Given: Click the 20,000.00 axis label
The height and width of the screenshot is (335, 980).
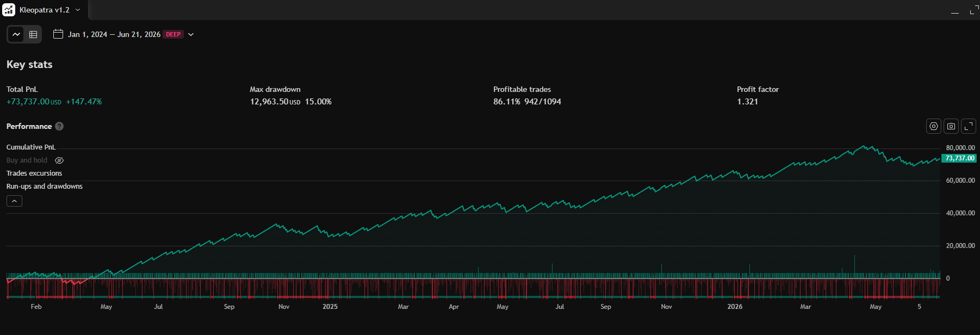Looking at the screenshot, I should pyautogui.click(x=960, y=246).
